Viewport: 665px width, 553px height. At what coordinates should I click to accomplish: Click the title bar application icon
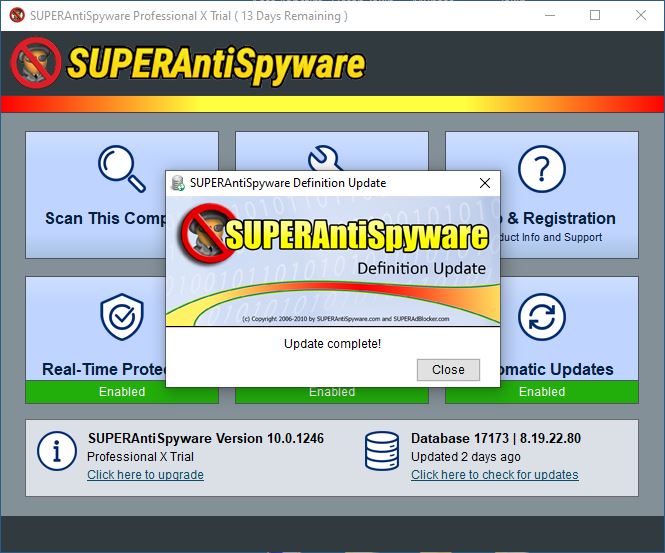(17, 15)
